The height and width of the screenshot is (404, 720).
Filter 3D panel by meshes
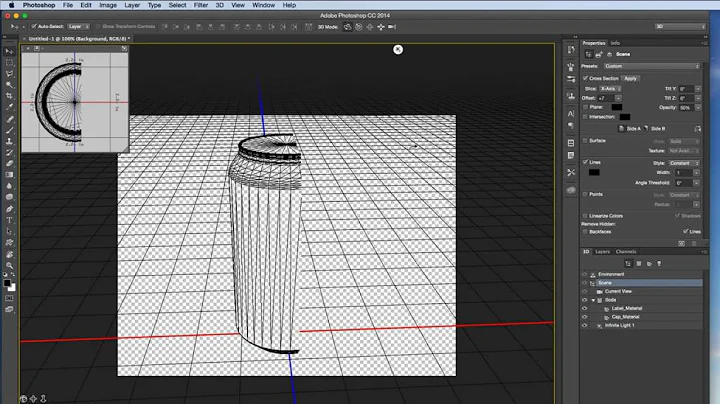tap(639, 264)
